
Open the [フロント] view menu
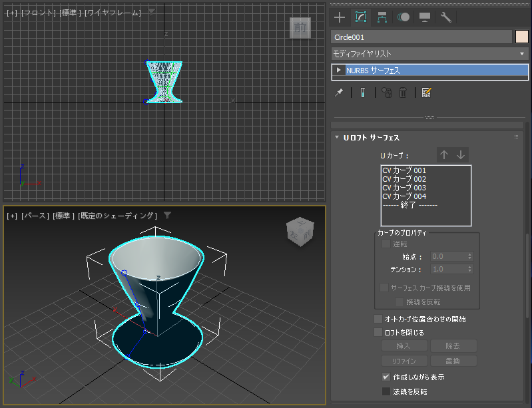(x=39, y=13)
